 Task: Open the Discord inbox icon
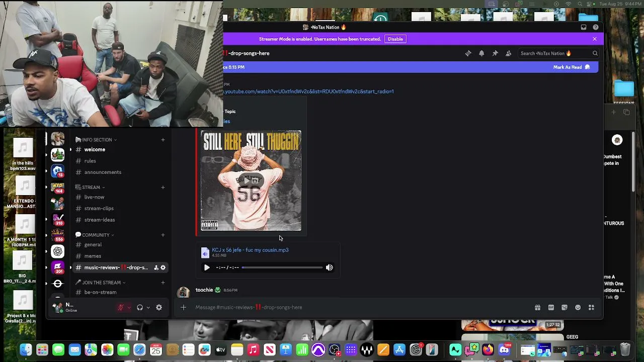click(x=584, y=27)
